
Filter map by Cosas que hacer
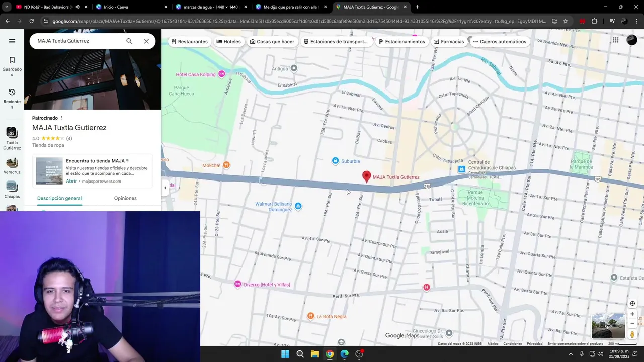272,42
